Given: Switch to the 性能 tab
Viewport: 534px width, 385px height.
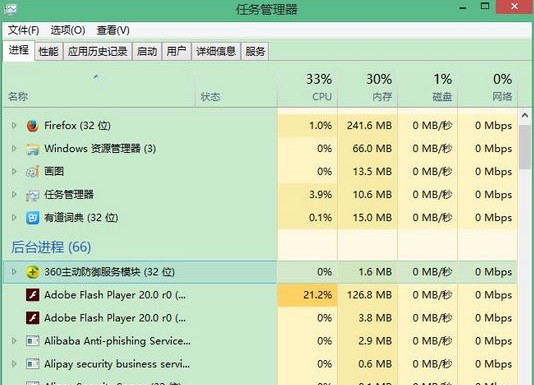Looking at the screenshot, I should 48,51.
